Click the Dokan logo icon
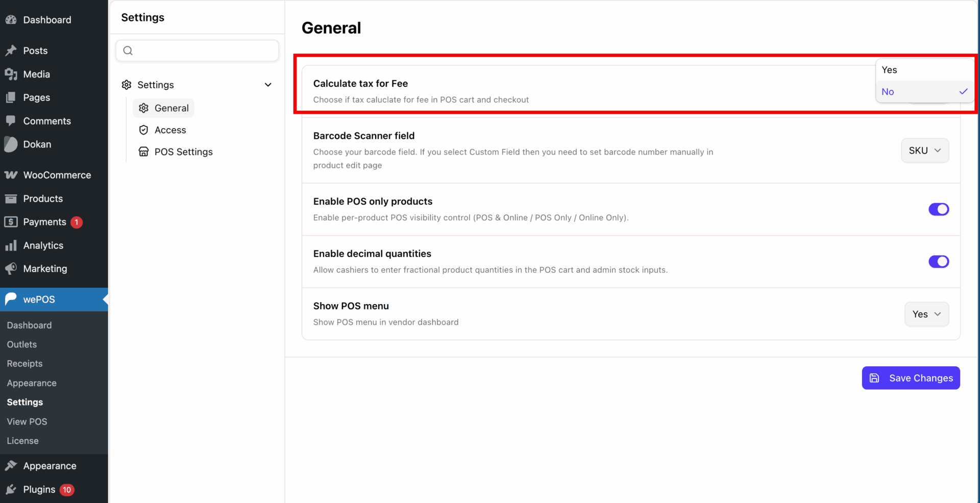980x503 pixels. click(x=11, y=144)
